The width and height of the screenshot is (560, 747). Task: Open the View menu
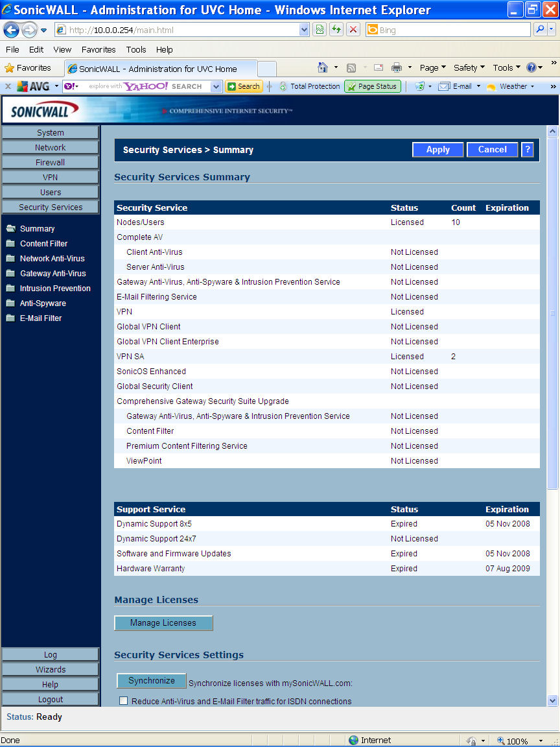tap(62, 49)
